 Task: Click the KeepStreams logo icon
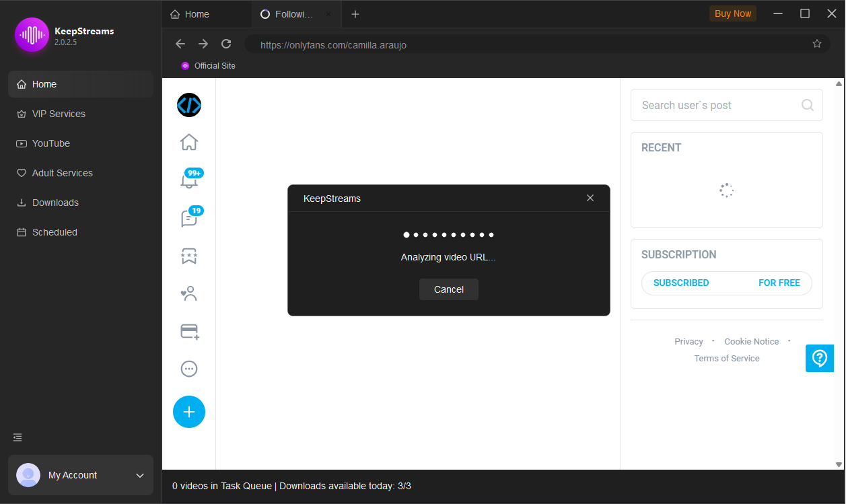pyautogui.click(x=32, y=35)
